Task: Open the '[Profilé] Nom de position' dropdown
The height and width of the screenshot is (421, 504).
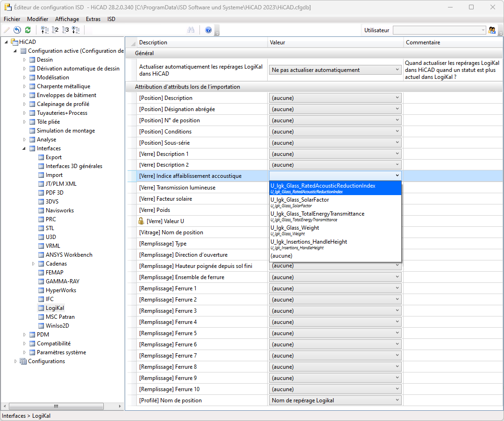Action: (397, 400)
